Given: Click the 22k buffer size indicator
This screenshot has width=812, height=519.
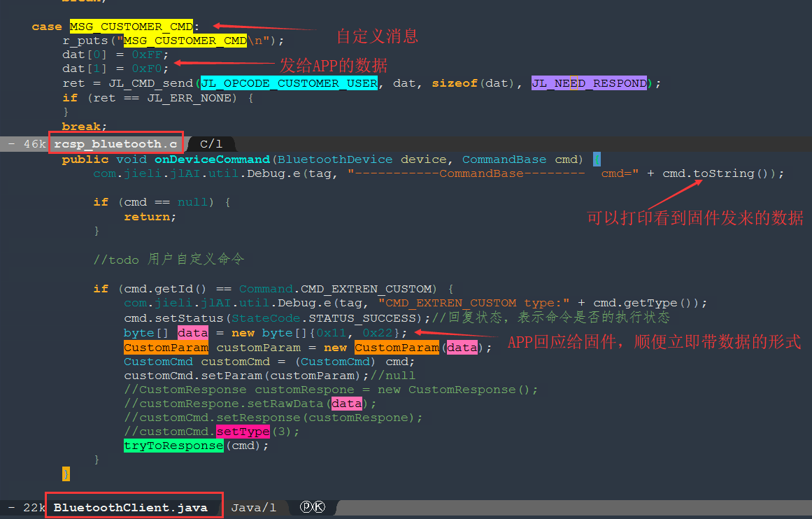Looking at the screenshot, I should 35,508.
